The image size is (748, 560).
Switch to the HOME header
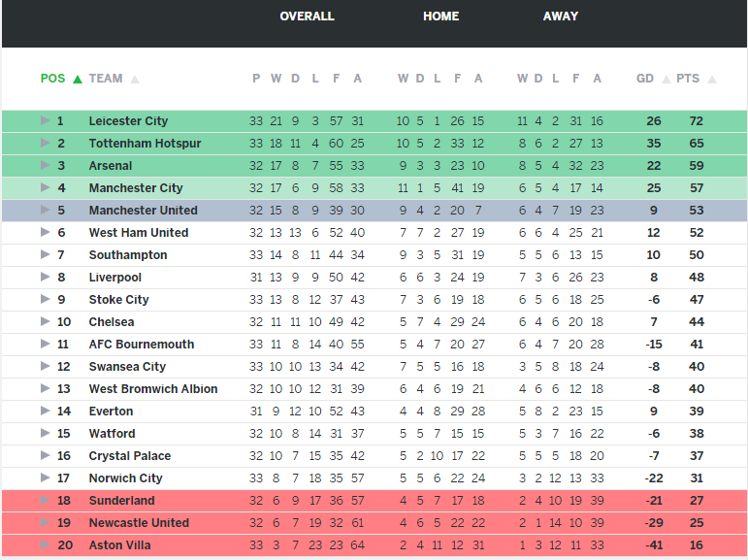pos(440,16)
